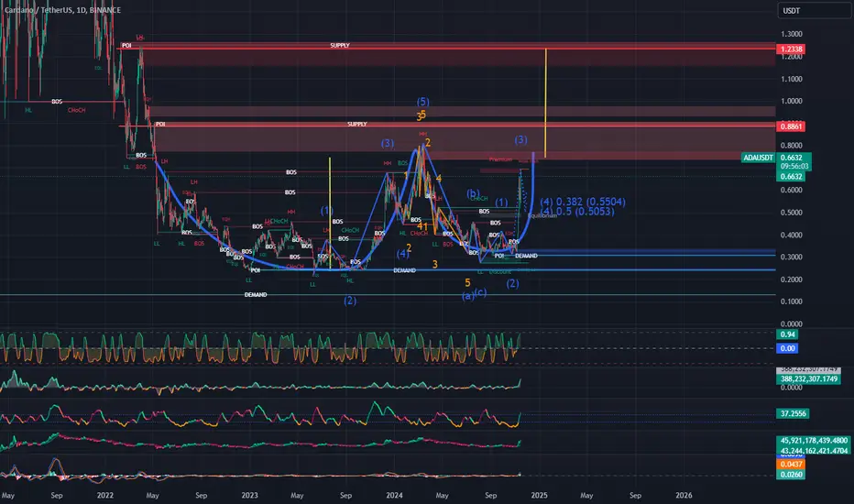Select the red 1.2338 price label

pos(791,49)
